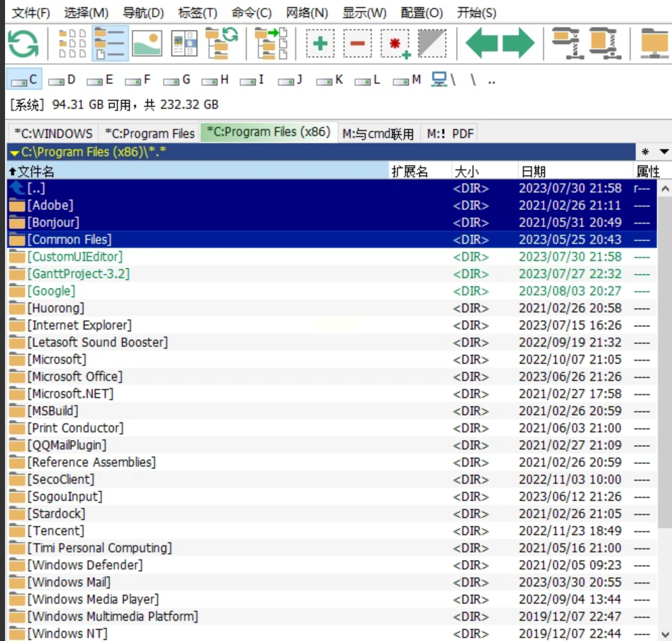Viewport: 672px width, 641px height.
Task: Switch to drive D
Action: [x=62, y=80]
